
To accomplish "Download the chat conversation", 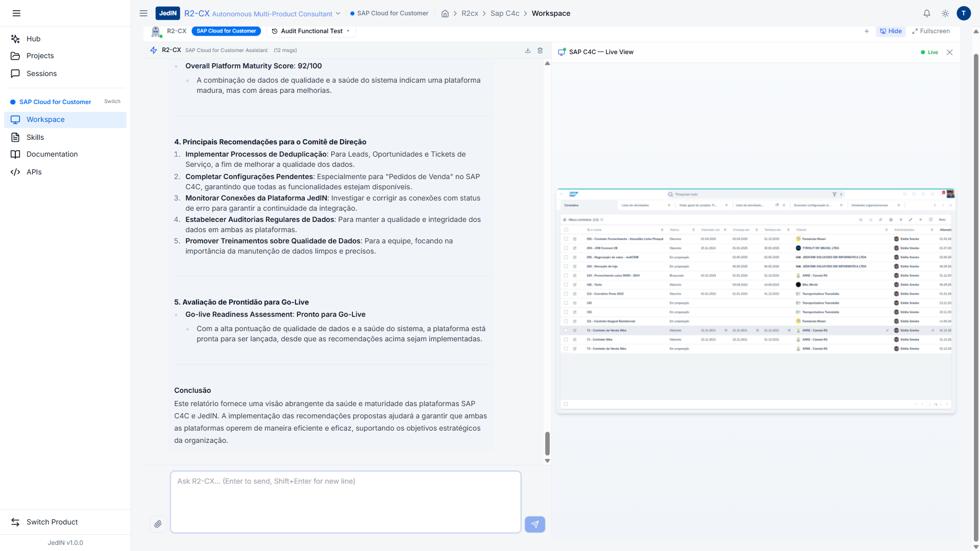I will pyautogui.click(x=528, y=51).
